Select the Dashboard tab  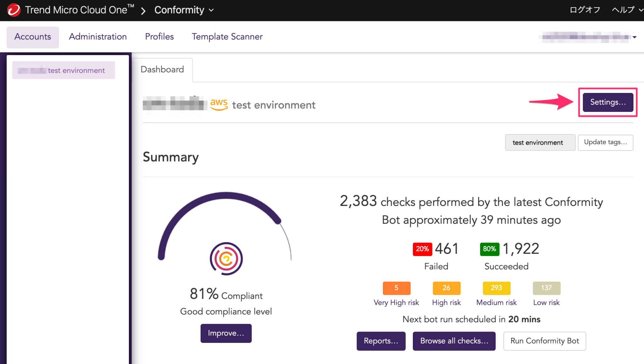pyautogui.click(x=162, y=69)
